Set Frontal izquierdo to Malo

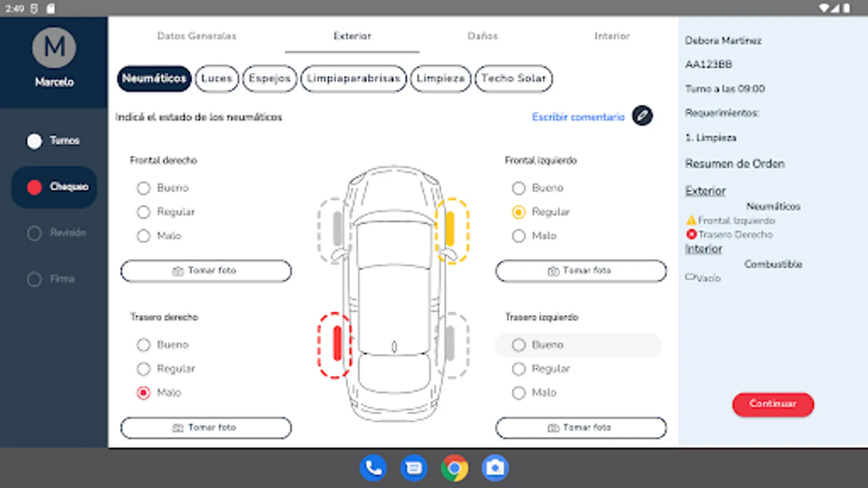(x=519, y=236)
